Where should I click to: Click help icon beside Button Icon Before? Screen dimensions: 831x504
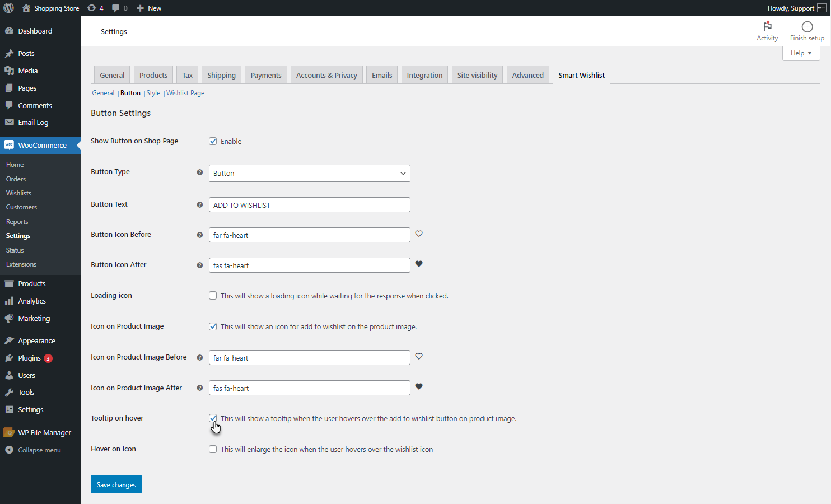200,235
